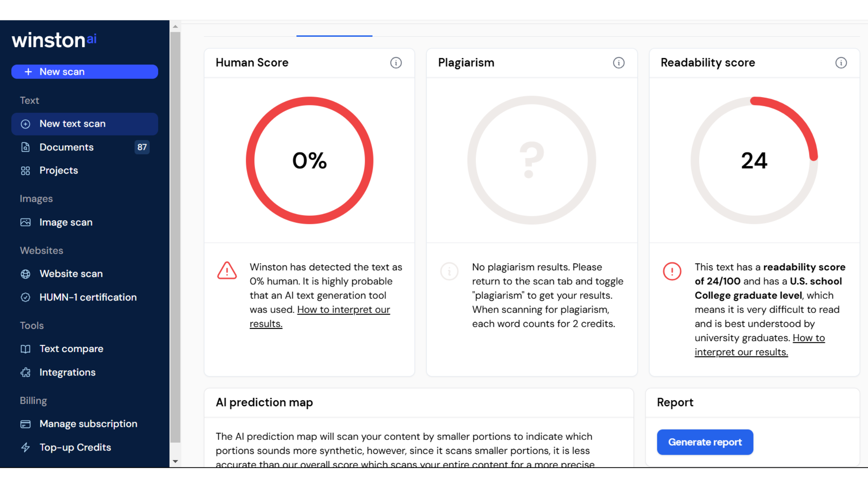Click the Human Score info icon
Screen dimensions: 868x488
pyautogui.click(x=396, y=63)
